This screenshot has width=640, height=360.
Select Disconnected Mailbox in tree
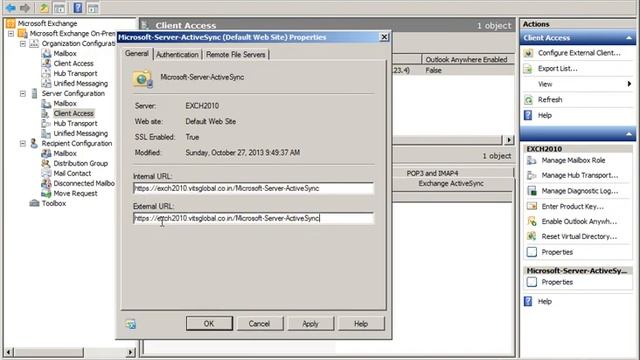tap(84, 183)
